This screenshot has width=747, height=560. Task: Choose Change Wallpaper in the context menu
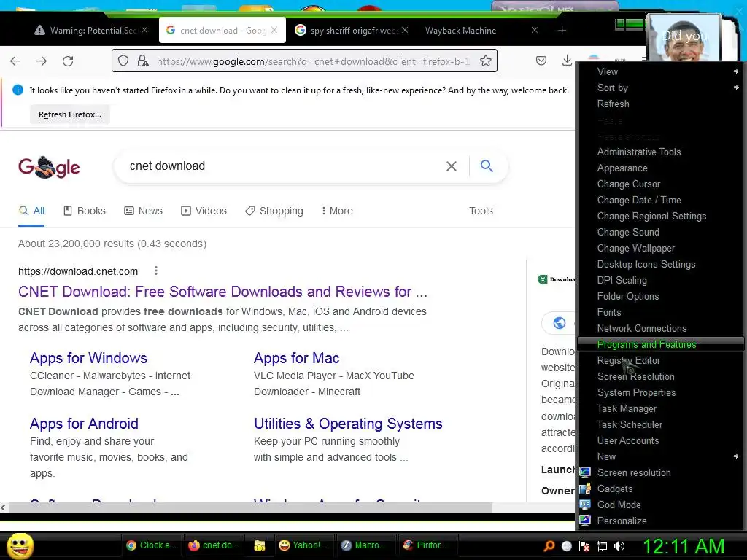[x=660, y=248]
